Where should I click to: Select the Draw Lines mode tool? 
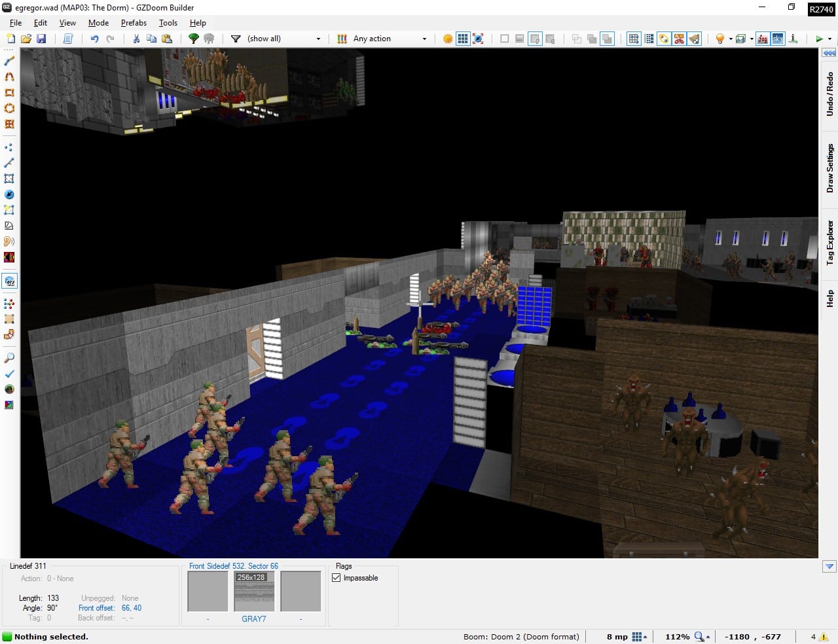tap(9, 61)
